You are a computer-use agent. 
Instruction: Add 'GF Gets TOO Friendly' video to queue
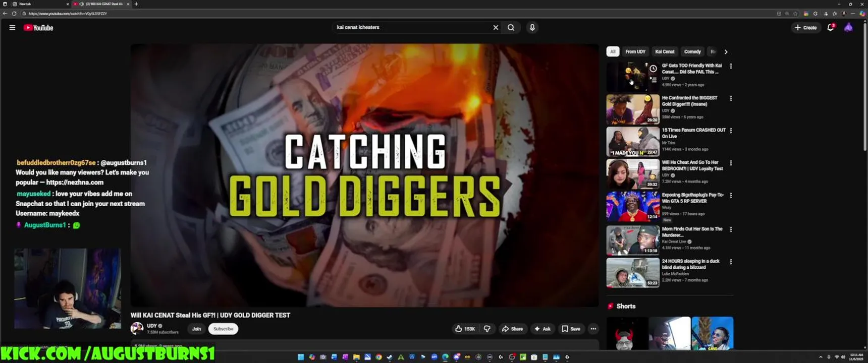(653, 80)
